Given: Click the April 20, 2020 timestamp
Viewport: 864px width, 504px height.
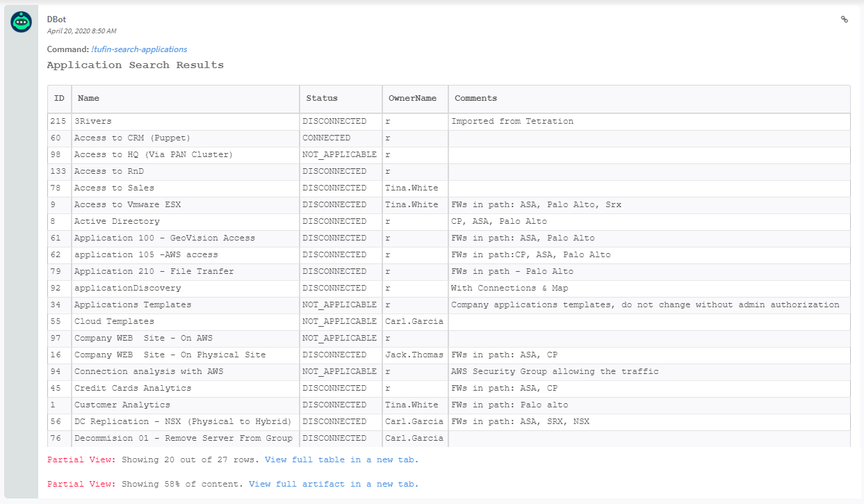Looking at the screenshot, I should point(81,31).
